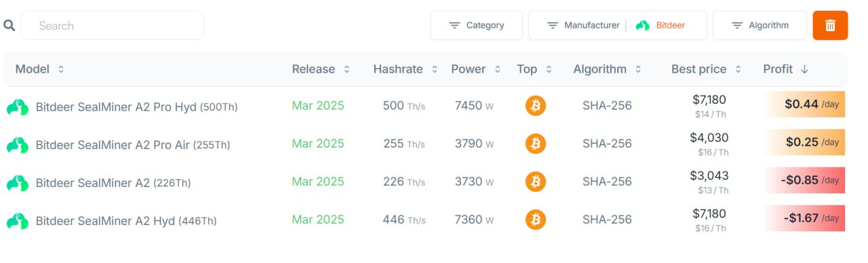Sort table by Profit column
The height and width of the screenshot is (263, 868).
click(786, 69)
